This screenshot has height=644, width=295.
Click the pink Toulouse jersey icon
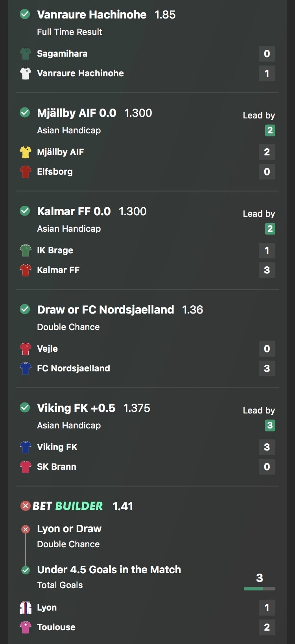pyautogui.click(x=26, y=627)
